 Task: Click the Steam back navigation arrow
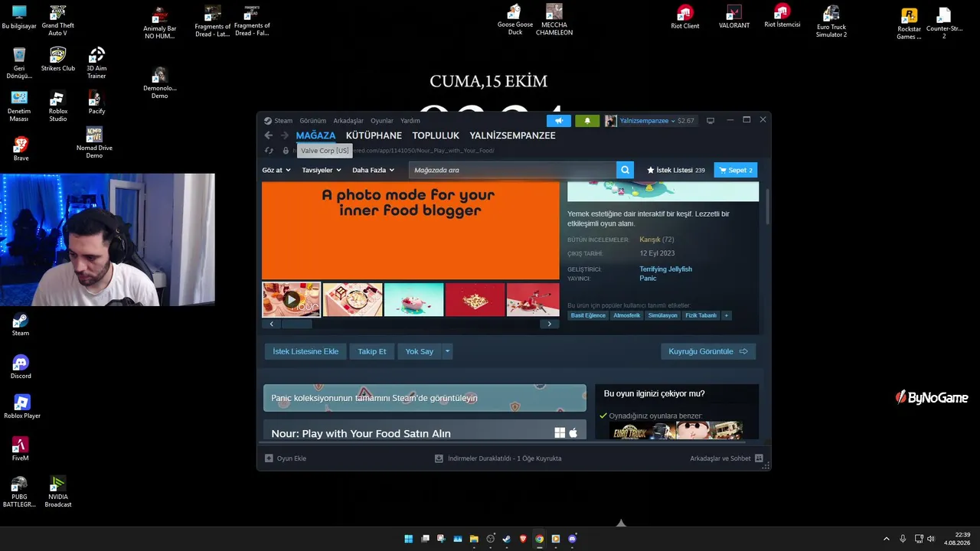269,135
